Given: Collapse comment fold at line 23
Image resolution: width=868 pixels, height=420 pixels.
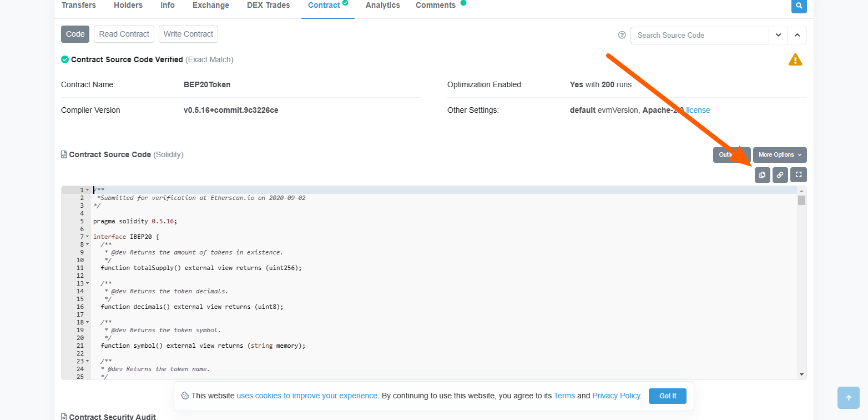Looking at the screenshot, I should [x=88, y=361].
